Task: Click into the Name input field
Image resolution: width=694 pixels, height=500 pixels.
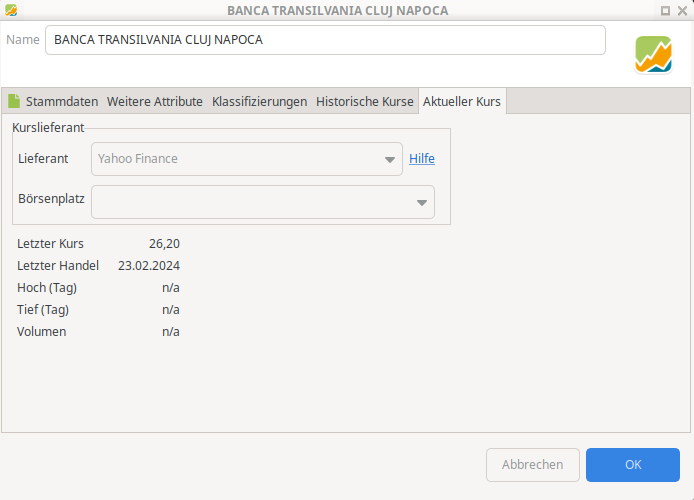Action: (x=325, y=40)
